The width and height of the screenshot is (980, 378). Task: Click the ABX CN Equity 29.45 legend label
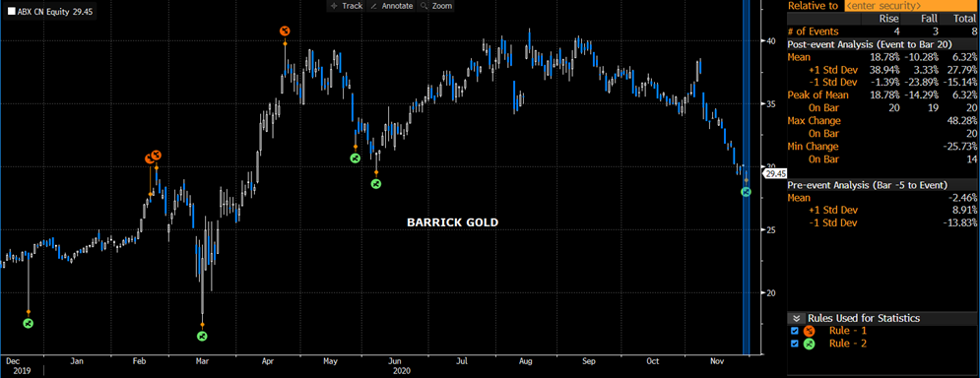[x=54, y=11]
